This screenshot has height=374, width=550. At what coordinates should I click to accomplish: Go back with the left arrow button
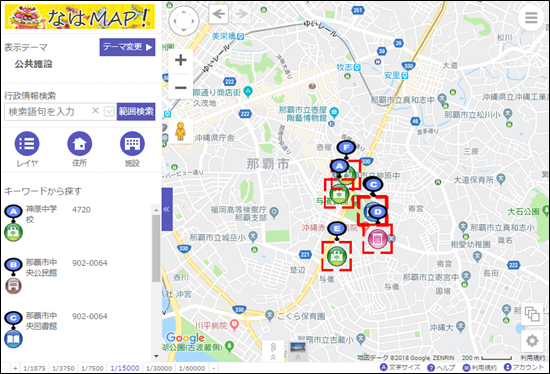(219, 14)
